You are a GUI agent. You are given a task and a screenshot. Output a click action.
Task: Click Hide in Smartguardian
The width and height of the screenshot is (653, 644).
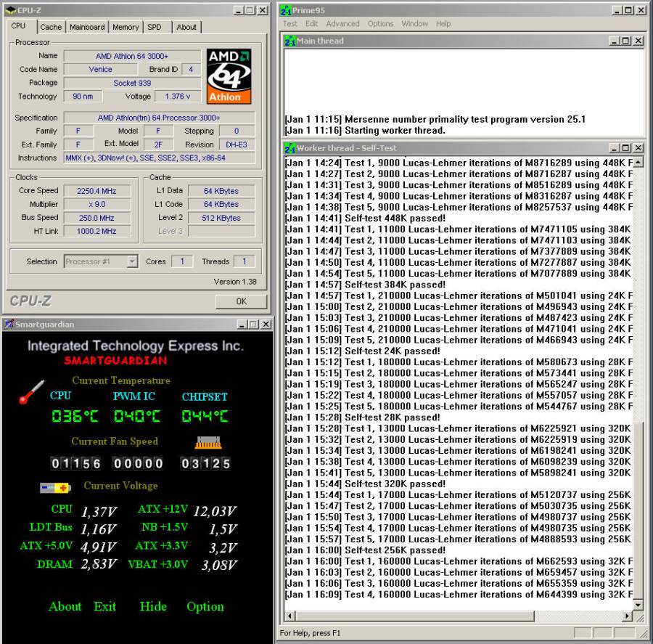[x=153, y=606]
